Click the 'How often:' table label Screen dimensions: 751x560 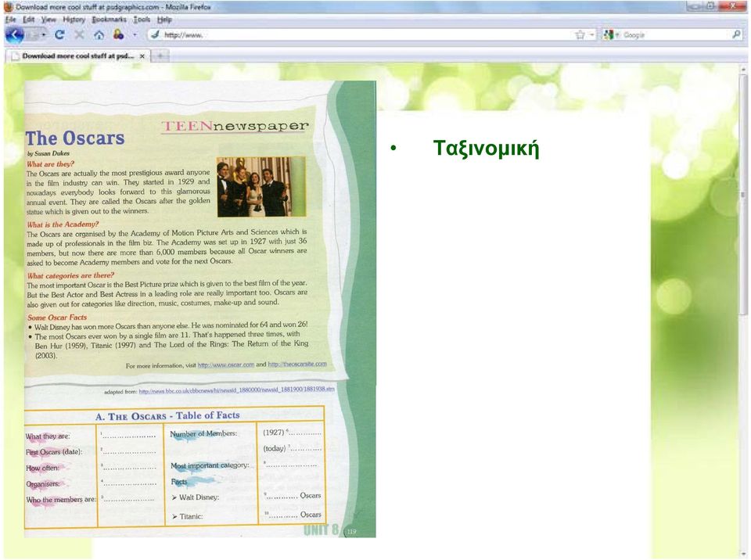pos(42,468)
